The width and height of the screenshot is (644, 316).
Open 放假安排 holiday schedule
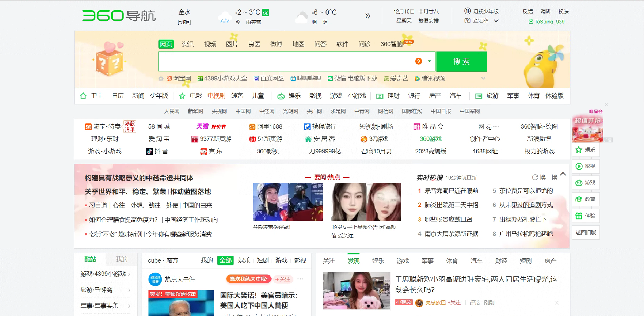tap(428, 21)
